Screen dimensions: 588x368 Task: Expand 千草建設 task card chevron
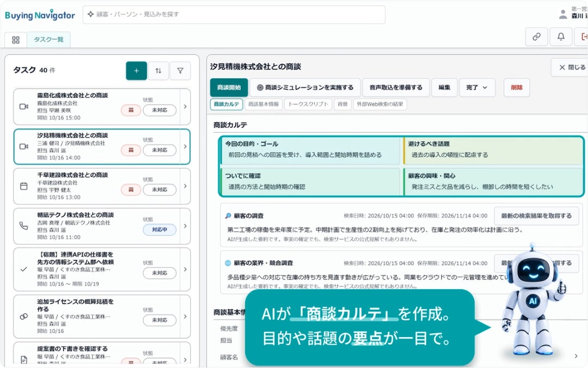[x=185, y=186]
